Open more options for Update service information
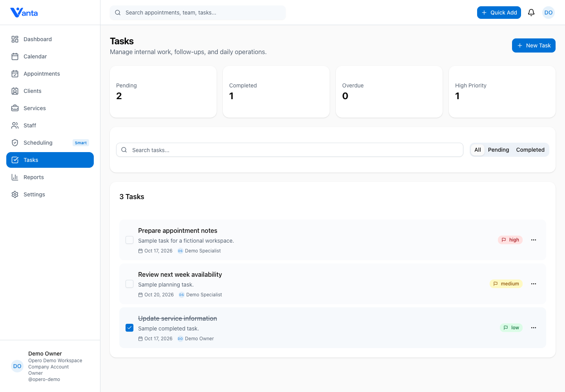Image resolution: width=565 pixels, height=392 pixels. [x=534, y=328]
